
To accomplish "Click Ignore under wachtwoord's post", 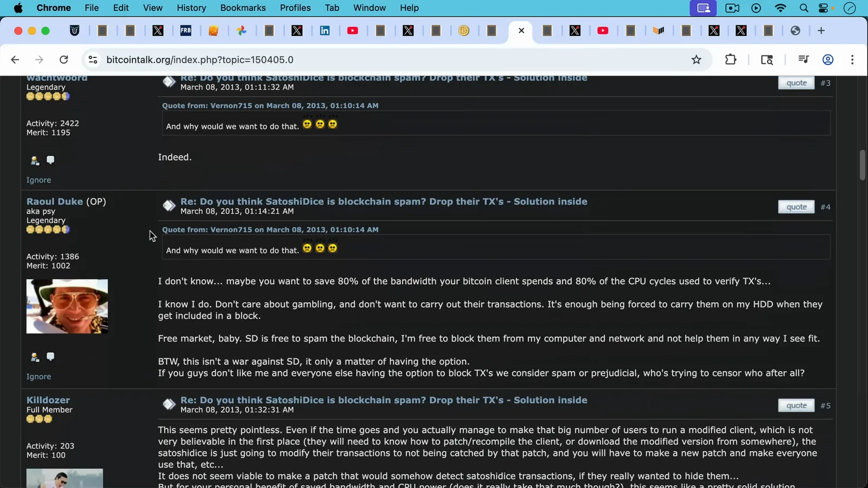I will pyautogui.click(x=39, y=180).
